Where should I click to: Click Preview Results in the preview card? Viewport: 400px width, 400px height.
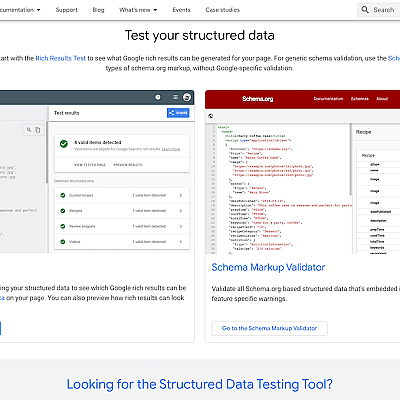[x=128, y=165]
